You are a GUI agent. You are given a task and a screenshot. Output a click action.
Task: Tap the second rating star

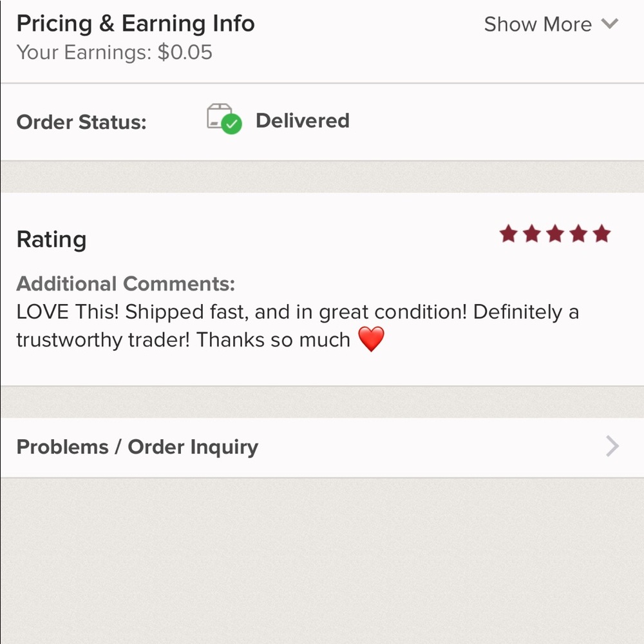(x=532, y=234)
